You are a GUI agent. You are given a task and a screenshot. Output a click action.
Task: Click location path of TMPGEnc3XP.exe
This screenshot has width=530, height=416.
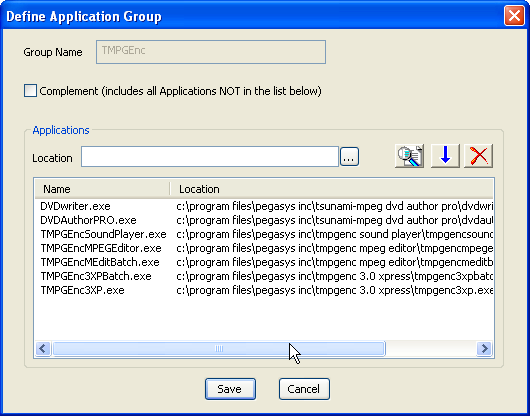tap(335, 290)
